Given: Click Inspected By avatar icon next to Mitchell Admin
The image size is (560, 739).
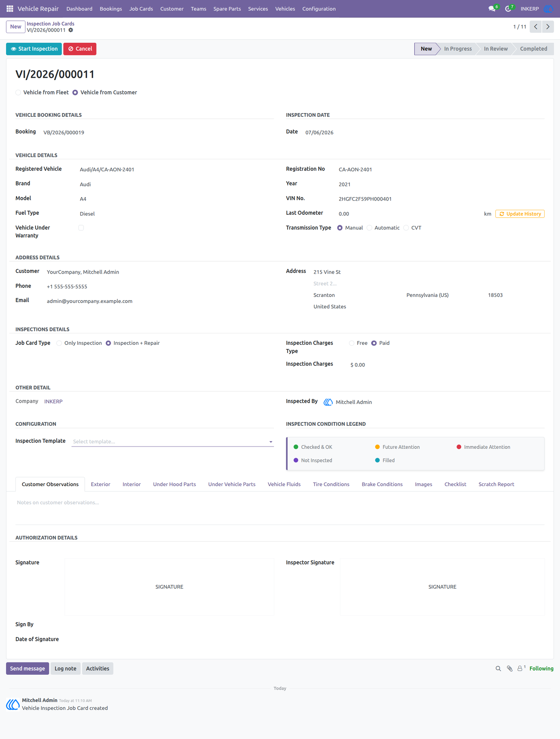Looking at the screenshot, I should point(328,402).
